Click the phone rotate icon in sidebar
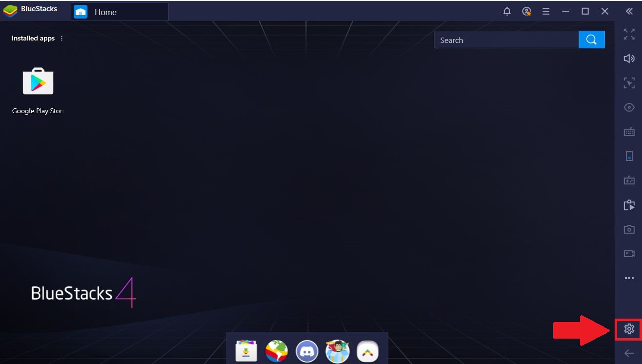 point(629,156)
